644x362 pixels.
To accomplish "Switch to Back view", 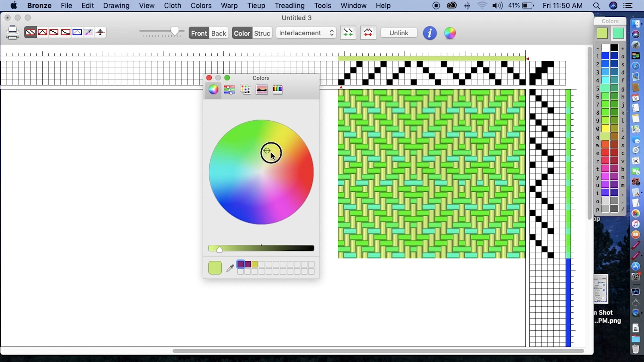I will coord(218,33).
